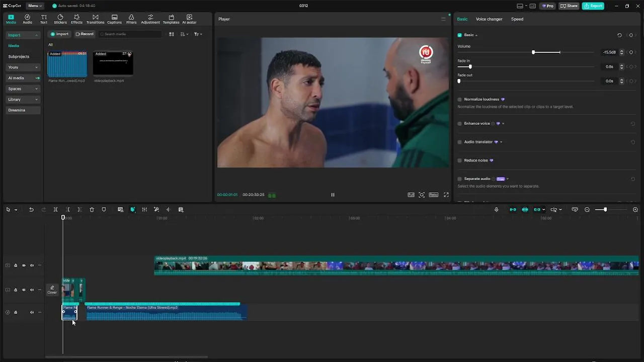This screenshot has width=644, height=362.
Task: Open the Text panel tab
Action: (x=44, y=19)
